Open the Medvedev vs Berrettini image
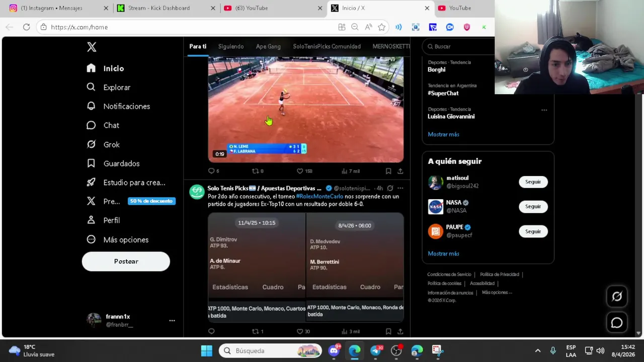 (355, 267)
